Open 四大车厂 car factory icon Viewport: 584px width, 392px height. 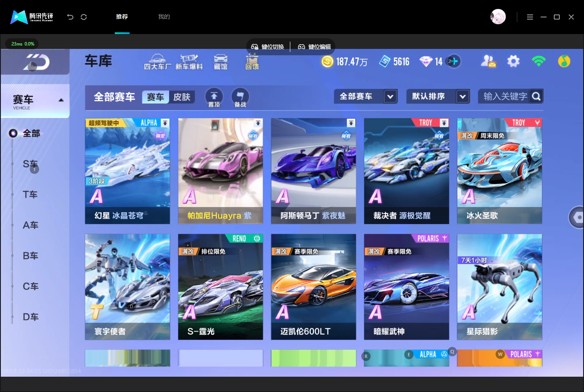coord(157,62)
